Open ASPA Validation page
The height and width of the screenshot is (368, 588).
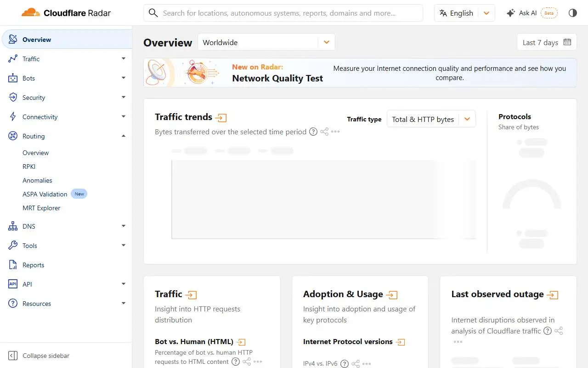tap(45, 194)
